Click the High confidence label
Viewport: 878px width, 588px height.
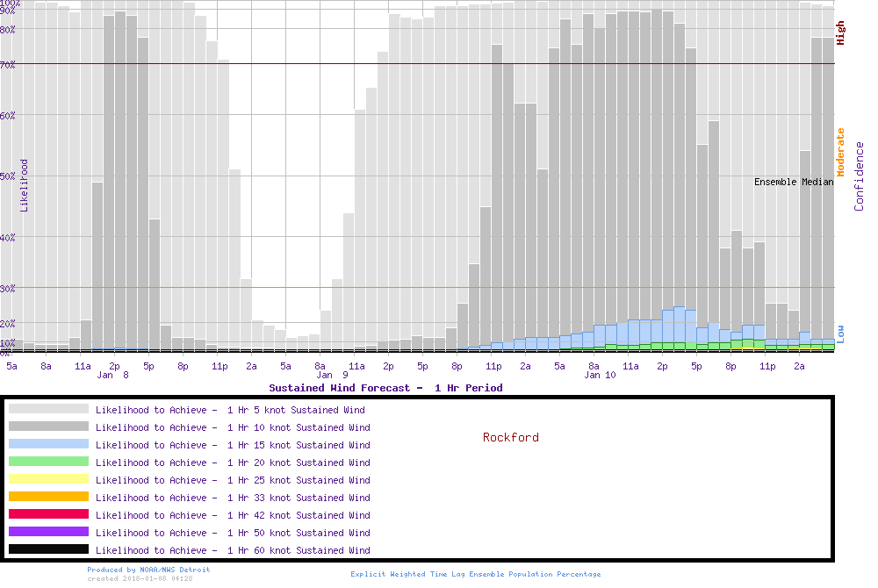(x=840, y=33)
